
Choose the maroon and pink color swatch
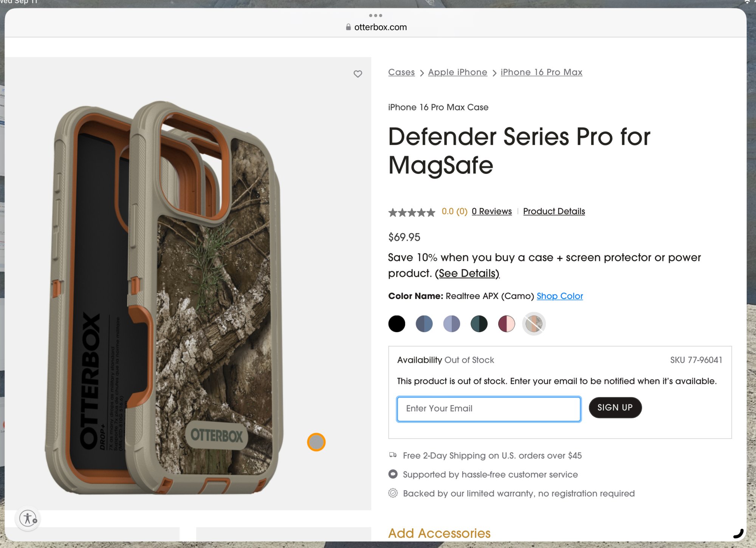[507, 324]
